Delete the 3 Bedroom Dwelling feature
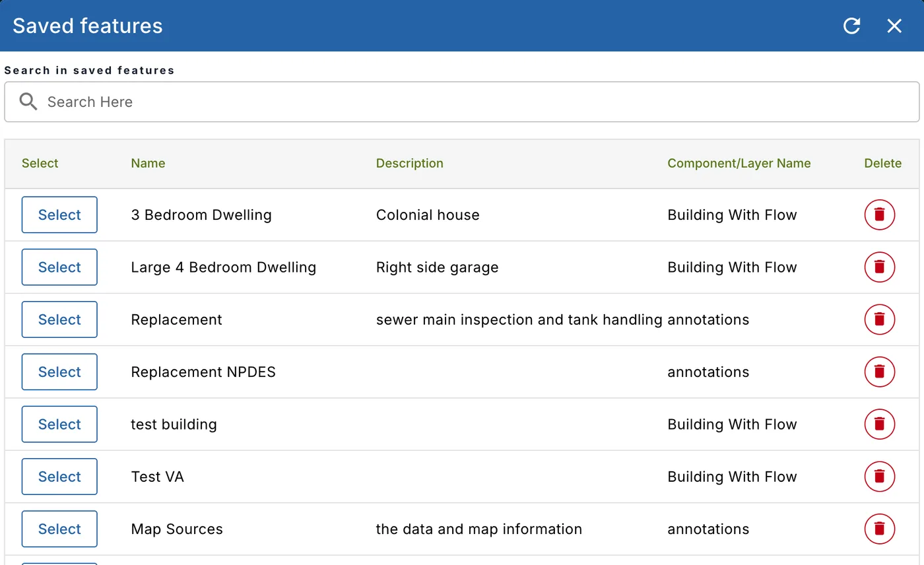924x565 pixels. (x=879, y=215)
